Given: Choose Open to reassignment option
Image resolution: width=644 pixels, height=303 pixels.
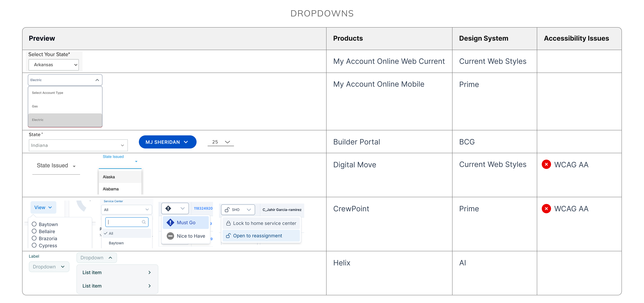Looking at the screenshot, I should coord(261,236).
